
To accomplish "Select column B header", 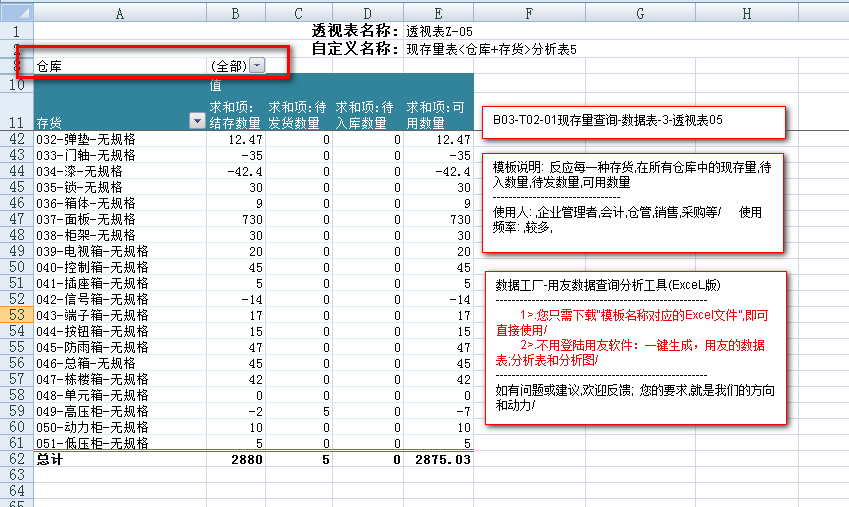I will (x=237, y=12).
